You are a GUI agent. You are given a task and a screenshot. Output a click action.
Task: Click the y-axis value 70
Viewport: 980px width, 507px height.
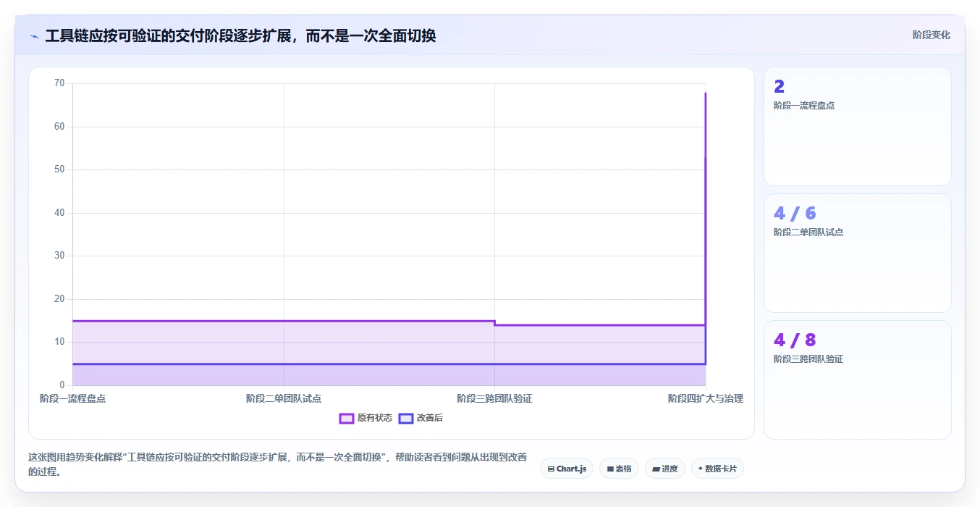[59, 83]
